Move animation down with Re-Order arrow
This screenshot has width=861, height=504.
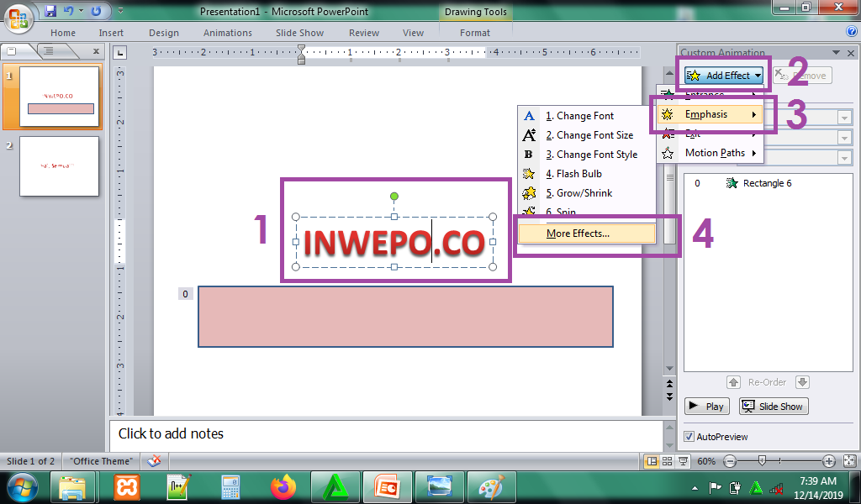pos(802,382)
